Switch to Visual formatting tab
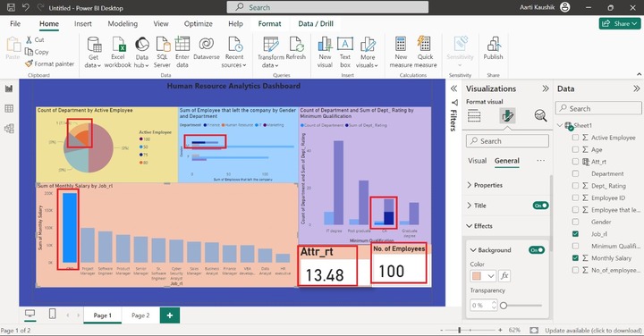 (x=478, y=161)
